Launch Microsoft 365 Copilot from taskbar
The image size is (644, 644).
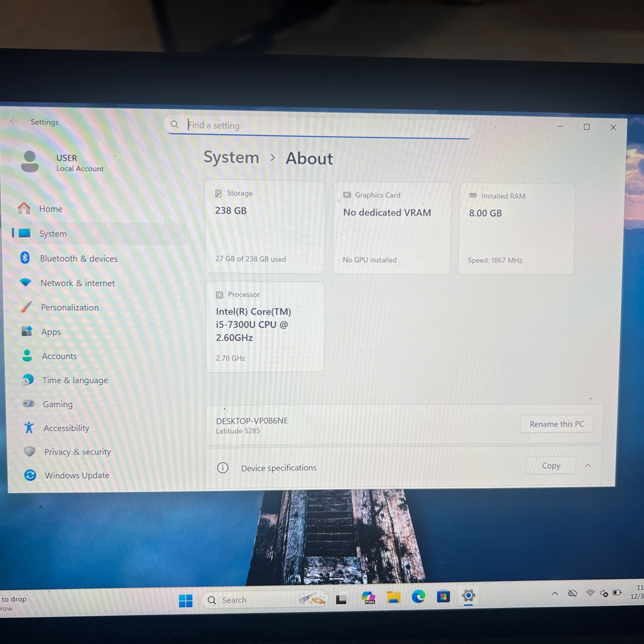(x=368, y=598)
